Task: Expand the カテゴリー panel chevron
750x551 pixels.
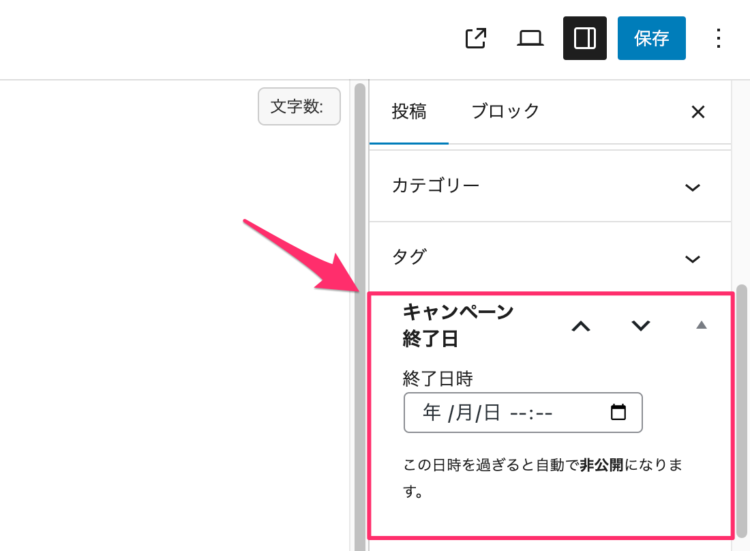Action: [692, 187]
